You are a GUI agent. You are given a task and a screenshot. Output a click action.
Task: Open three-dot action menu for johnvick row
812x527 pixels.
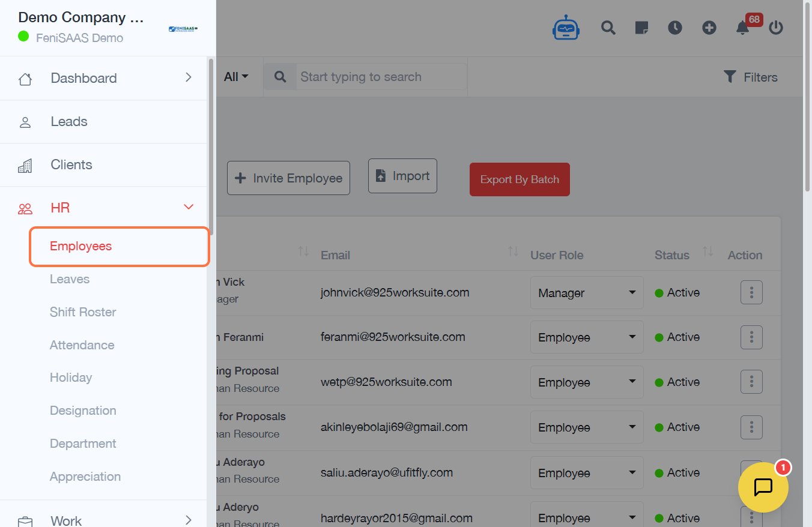751,292
